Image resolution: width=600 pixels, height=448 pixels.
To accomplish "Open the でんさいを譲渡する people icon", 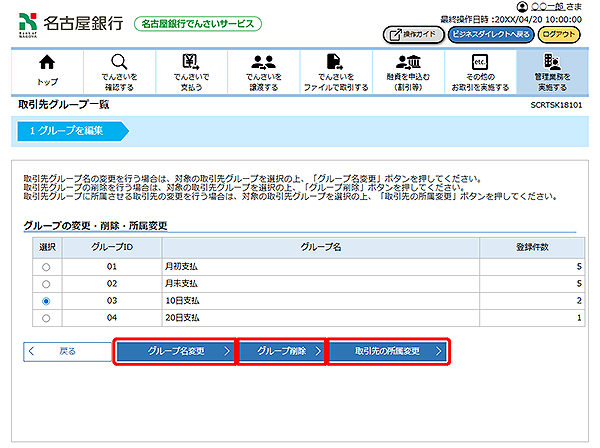I will 263,64.
